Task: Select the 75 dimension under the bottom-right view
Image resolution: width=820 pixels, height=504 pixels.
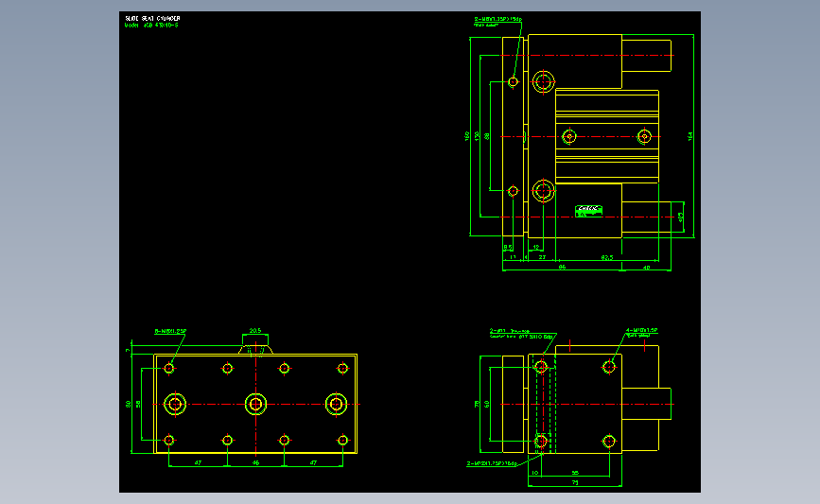Action: pyautogui.click(x=575, y=482)
